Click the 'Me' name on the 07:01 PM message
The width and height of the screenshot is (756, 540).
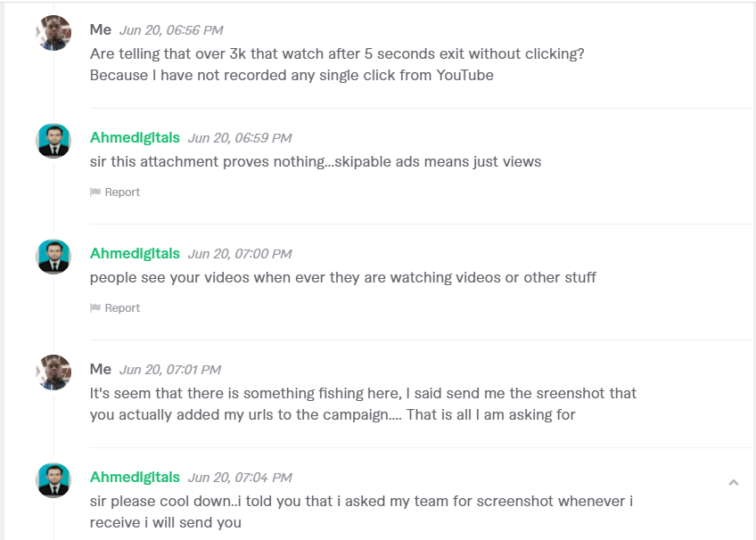tap(100, 369)
